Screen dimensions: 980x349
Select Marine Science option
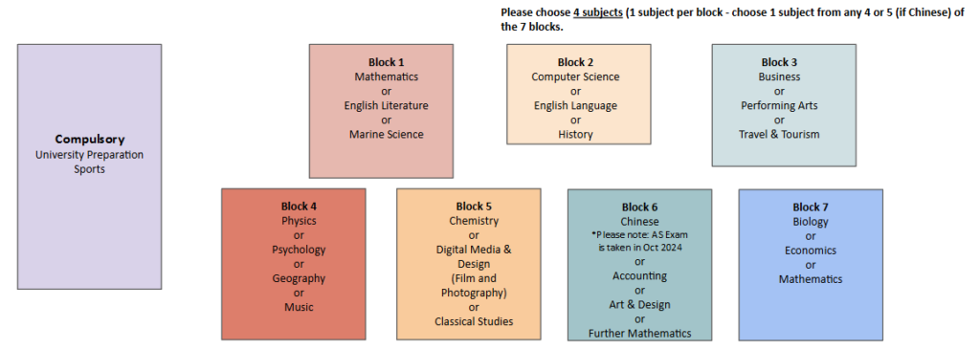[x=387, y=134]
